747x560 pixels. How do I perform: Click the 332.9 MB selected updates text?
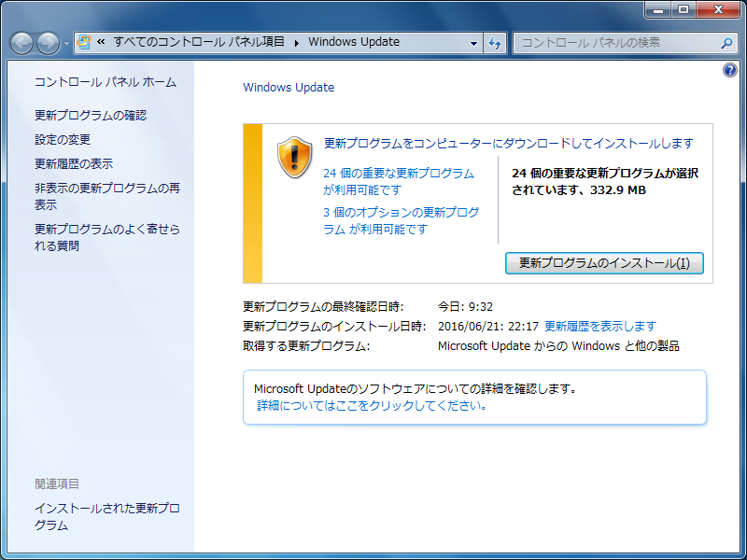point(618,190)
